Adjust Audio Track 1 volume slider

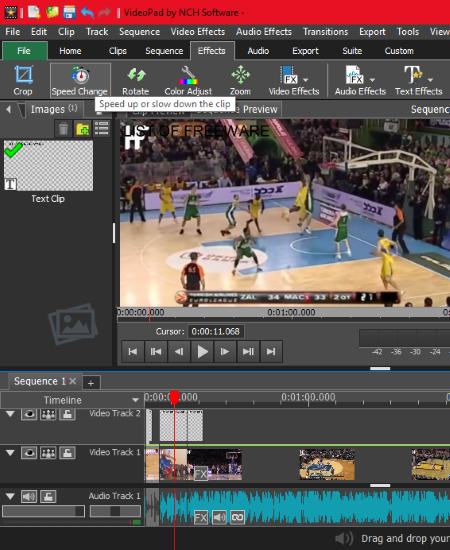click(43, 511)
